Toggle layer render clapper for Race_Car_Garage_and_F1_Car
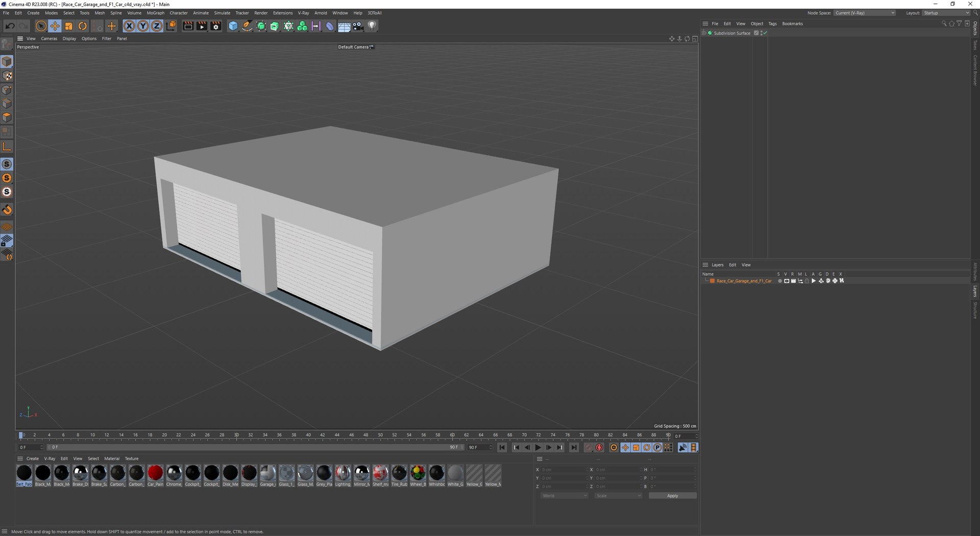980x536 pixels. 793,281
